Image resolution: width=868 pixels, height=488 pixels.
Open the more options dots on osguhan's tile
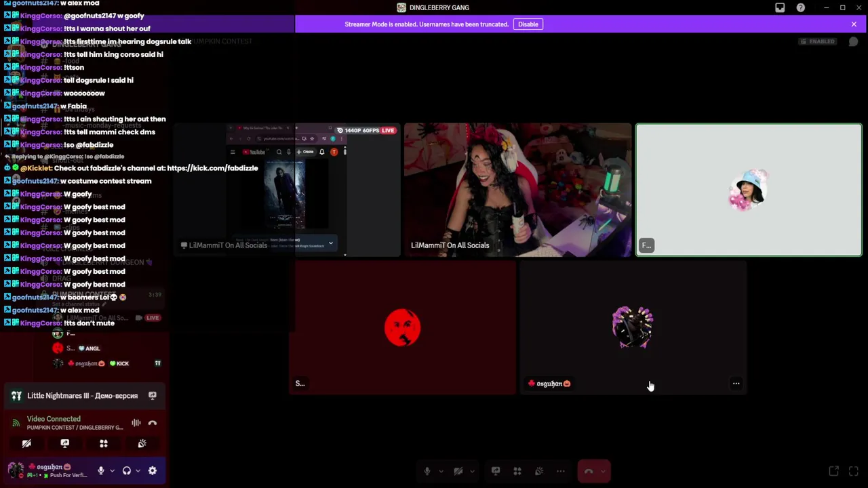click(736, 384)
